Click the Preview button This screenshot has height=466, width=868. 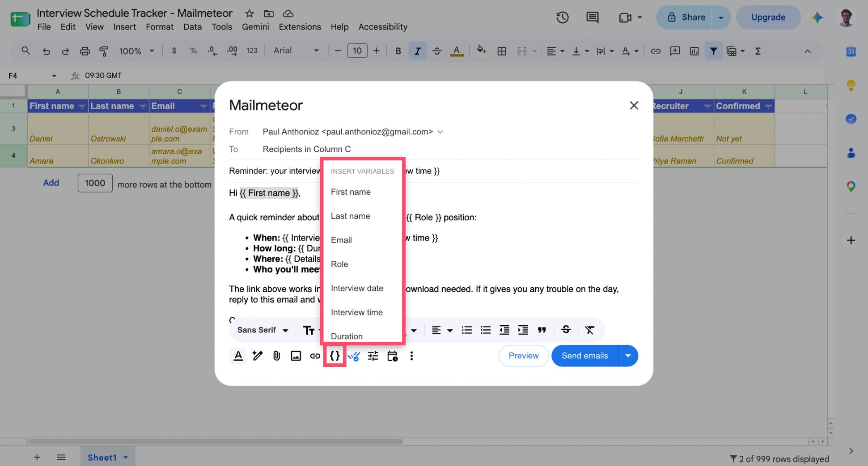523,356
